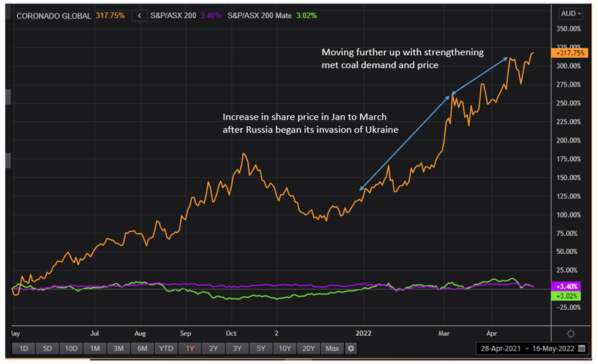Click the purple 3.40% legend value
The width and height of the screenshot is (598, 364).
(x=211, y=16)
